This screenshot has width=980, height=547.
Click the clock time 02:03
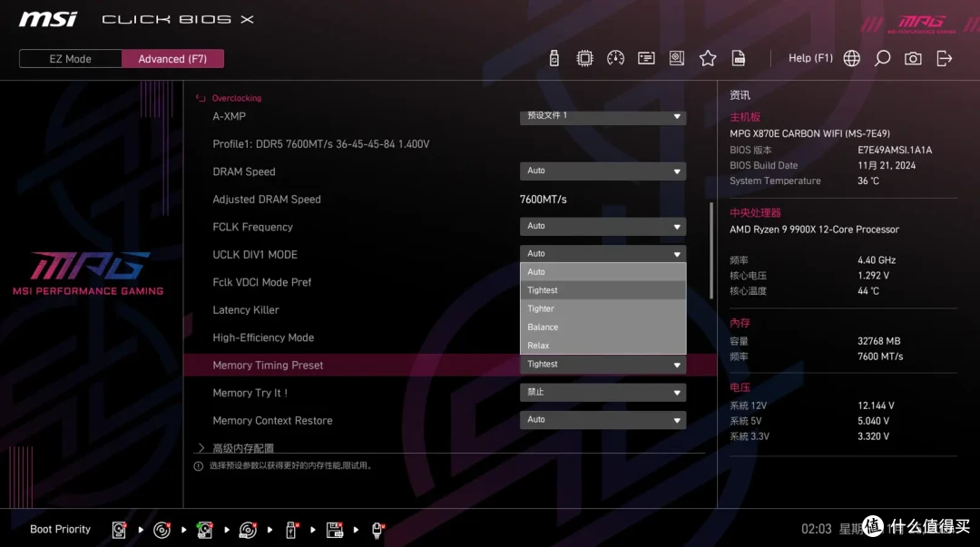(x=817, y=530)
